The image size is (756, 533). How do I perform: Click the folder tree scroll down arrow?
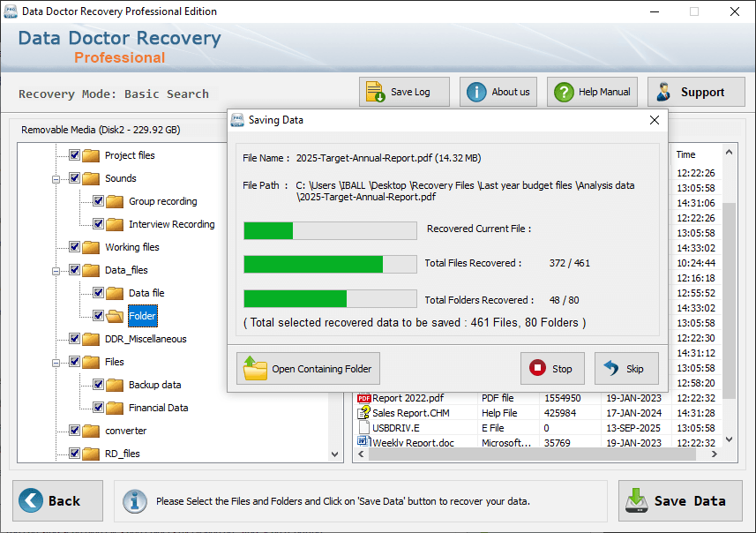pyautogui.click(x=335, y=454)
